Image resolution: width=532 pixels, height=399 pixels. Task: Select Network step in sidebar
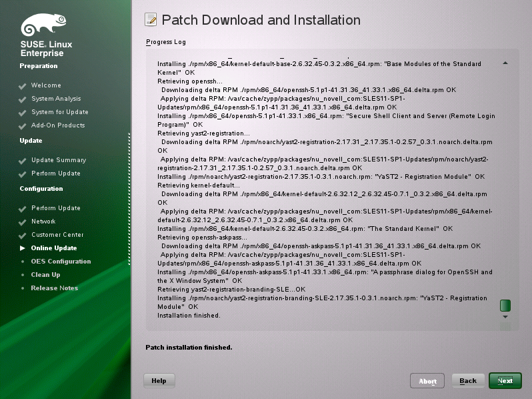pos(43,221)
